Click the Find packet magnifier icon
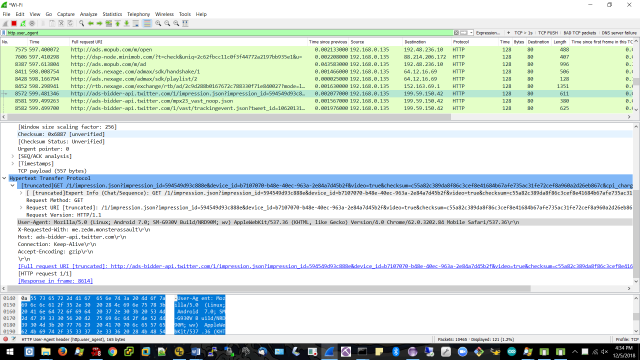This screenshot has height=360, width=640. (x=82, y=24)
